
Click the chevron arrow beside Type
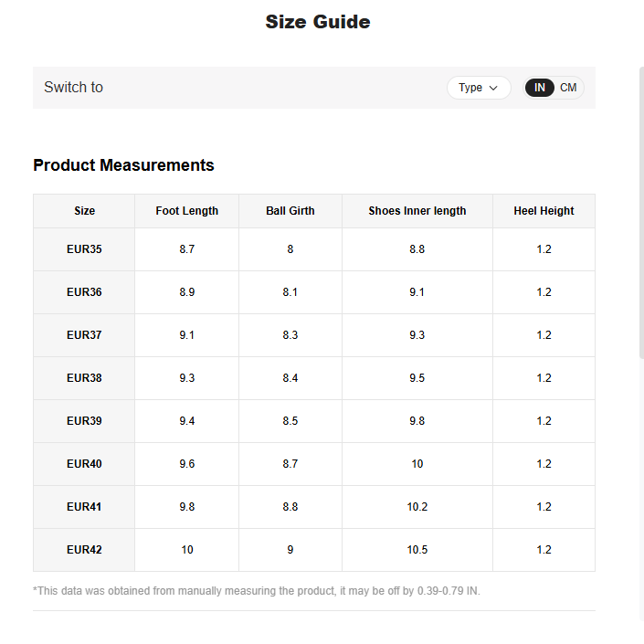(494, 88)
